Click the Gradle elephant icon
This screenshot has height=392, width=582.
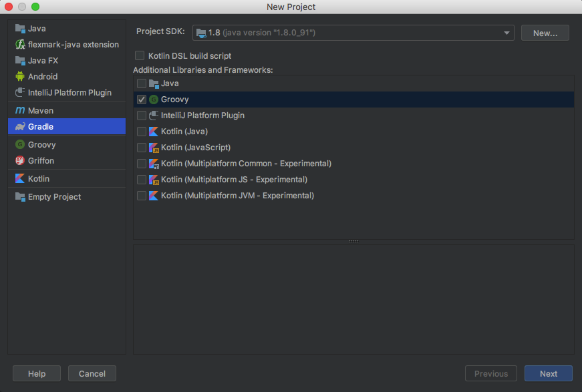click(x=20, y=126)
